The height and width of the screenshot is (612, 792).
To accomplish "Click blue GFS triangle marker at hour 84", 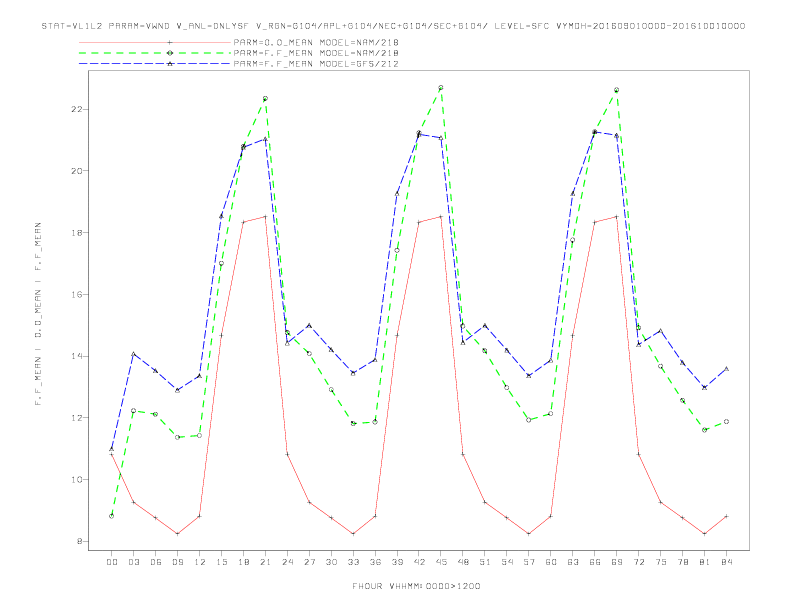I will point(726,369).
